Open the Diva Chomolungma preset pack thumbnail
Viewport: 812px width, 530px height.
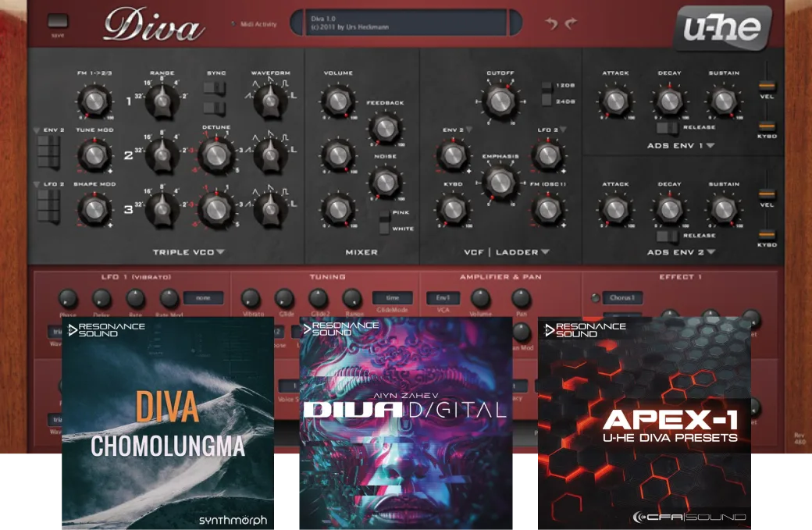pos(168,423)
